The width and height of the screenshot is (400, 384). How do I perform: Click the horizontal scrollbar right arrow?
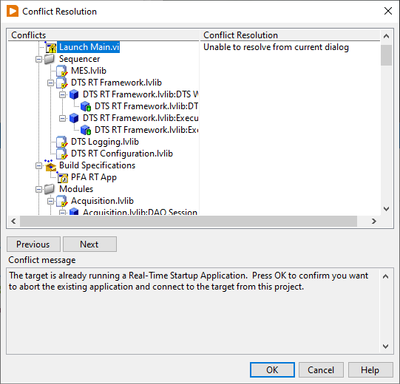(x=374, y=221)
